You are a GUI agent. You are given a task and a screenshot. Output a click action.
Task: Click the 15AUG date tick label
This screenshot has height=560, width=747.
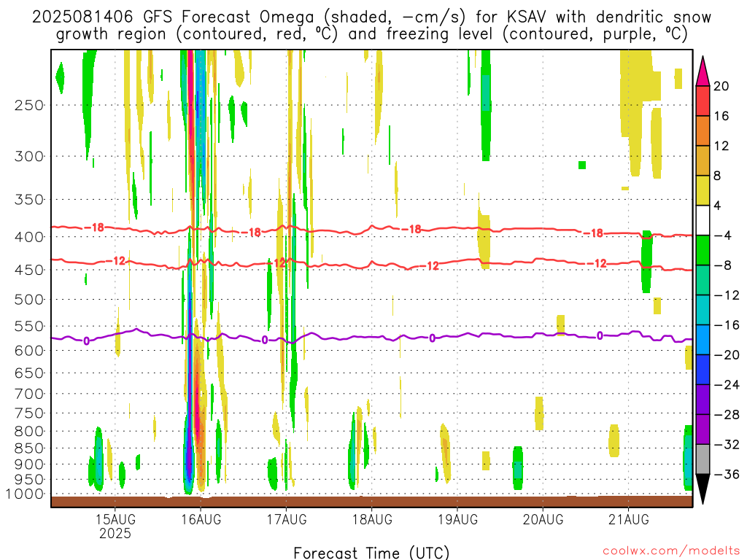115,519
